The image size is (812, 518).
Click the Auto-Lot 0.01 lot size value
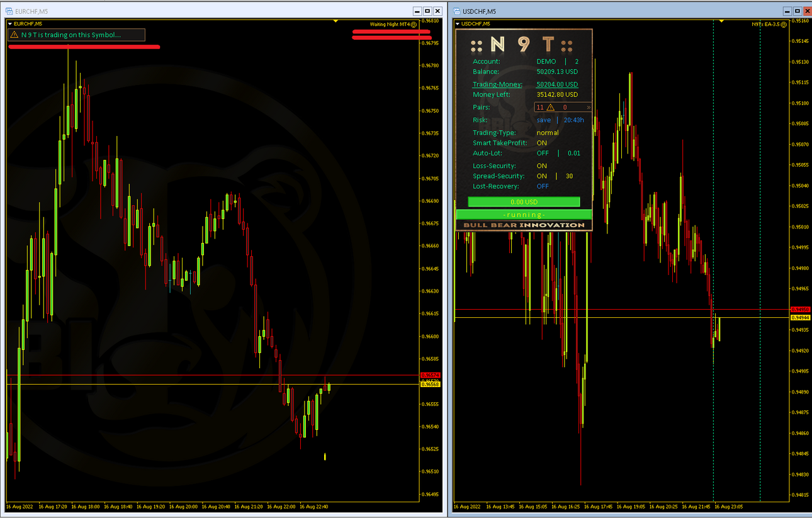[x=574, y=153]
